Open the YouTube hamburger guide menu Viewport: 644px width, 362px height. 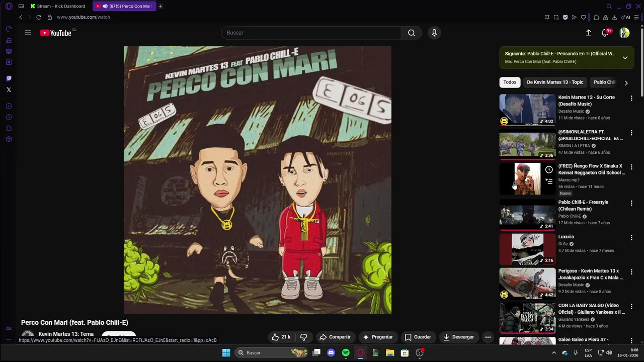tap(28, 33)
